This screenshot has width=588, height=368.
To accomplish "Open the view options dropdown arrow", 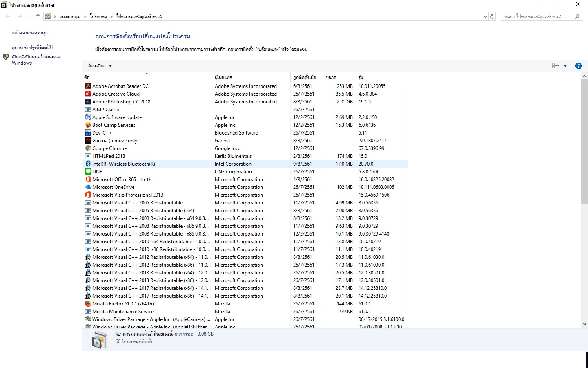I will tap(566, 66).
